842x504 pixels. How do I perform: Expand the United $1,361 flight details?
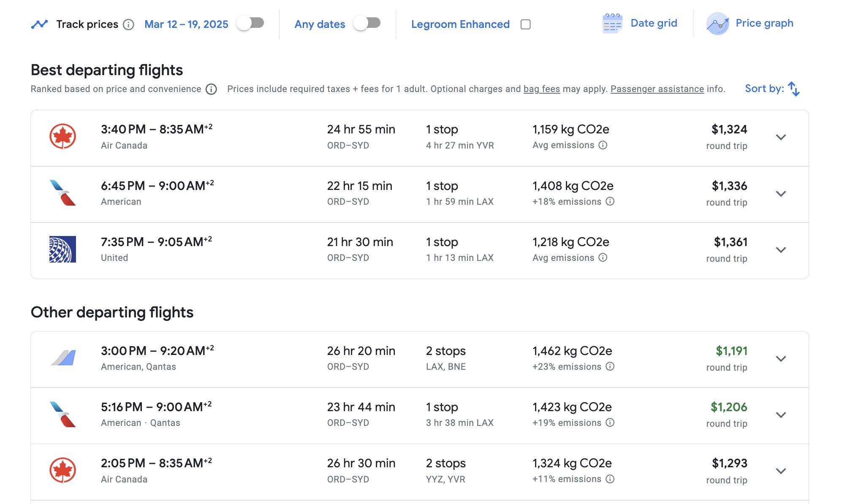[x=780, y=250]
